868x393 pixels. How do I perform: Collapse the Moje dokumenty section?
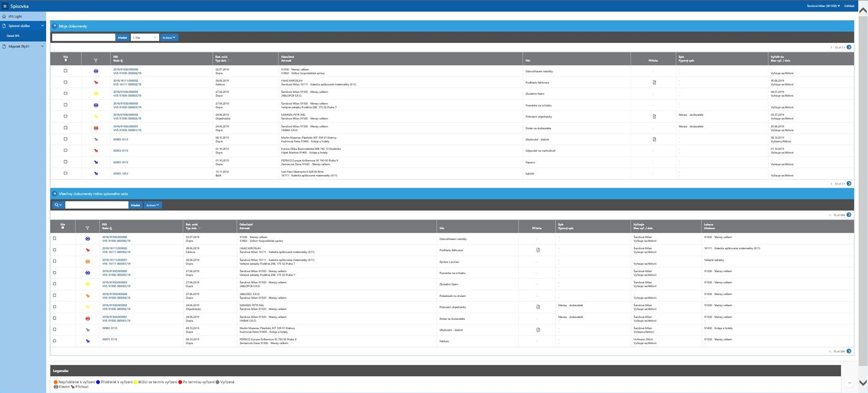tap(54, 26)
